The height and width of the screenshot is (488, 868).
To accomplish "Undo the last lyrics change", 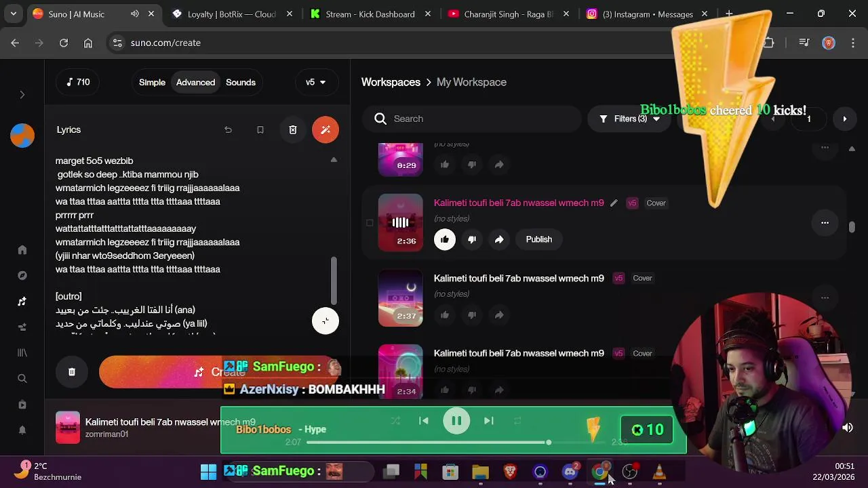I will pos(228,129).
